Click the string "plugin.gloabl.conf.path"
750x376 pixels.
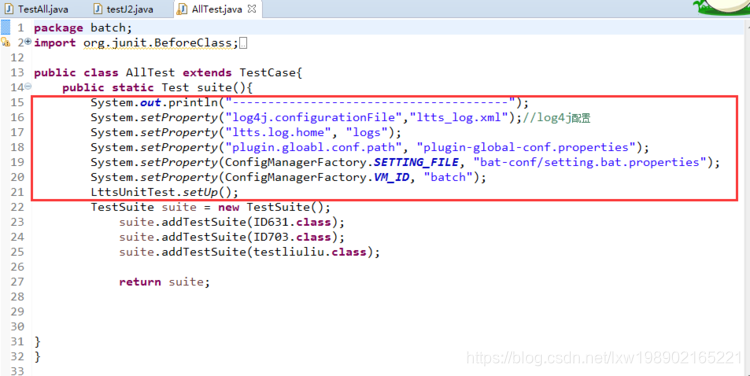point(313,147)
